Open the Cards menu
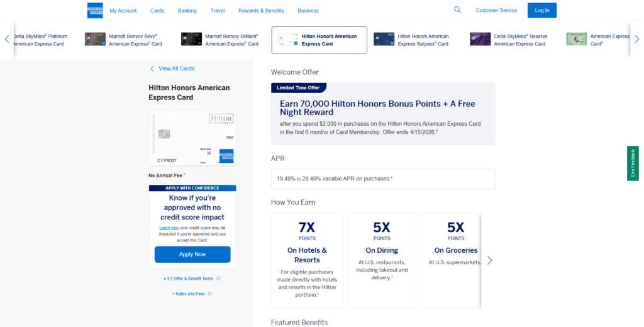The width and height of the screenshot is (644, 327). pyautogui.click(x=157, y=11)
